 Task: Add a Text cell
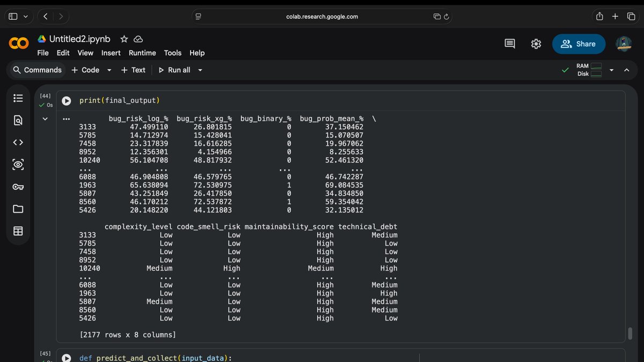[133, 70]
